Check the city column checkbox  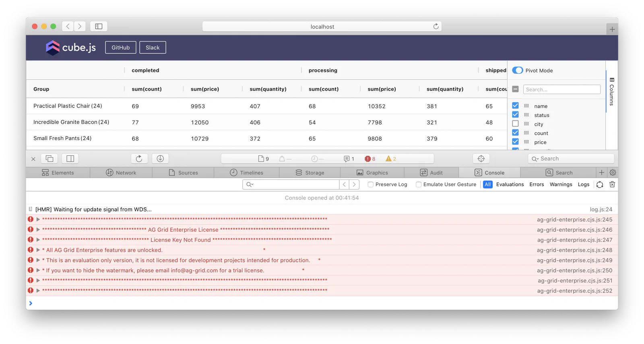[x=515, y=124]
